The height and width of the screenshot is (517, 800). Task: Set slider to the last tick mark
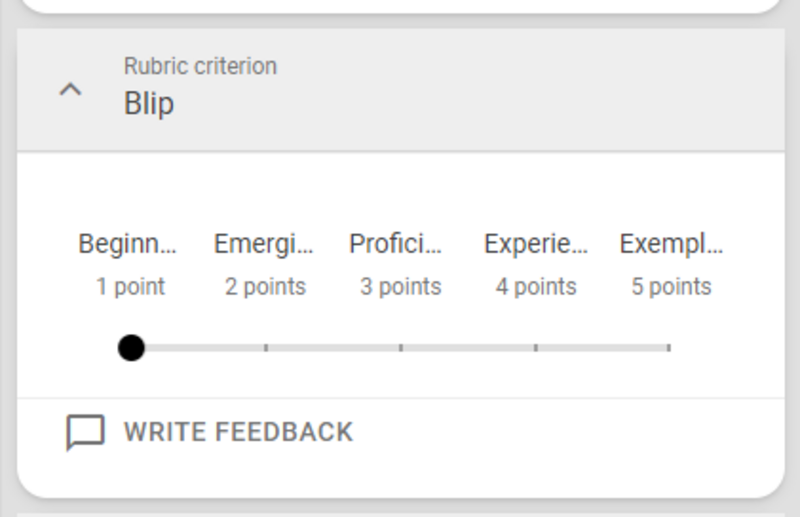[669, 348]
